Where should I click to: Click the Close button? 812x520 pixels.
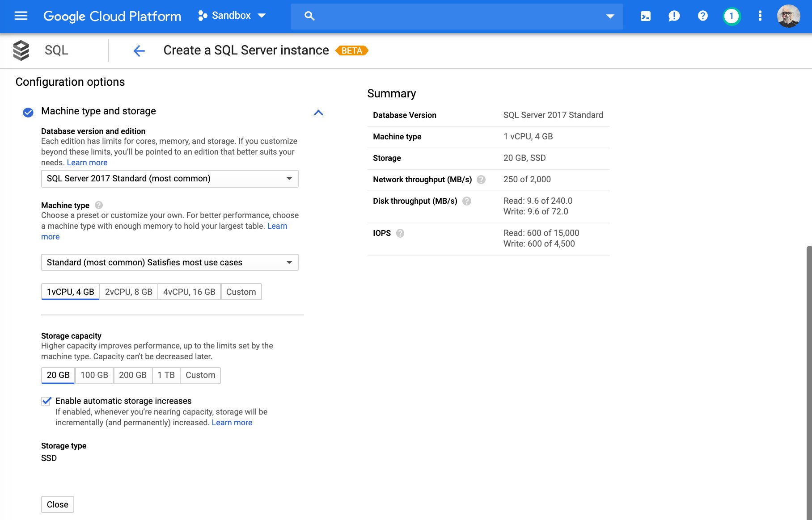pos(58,504)
